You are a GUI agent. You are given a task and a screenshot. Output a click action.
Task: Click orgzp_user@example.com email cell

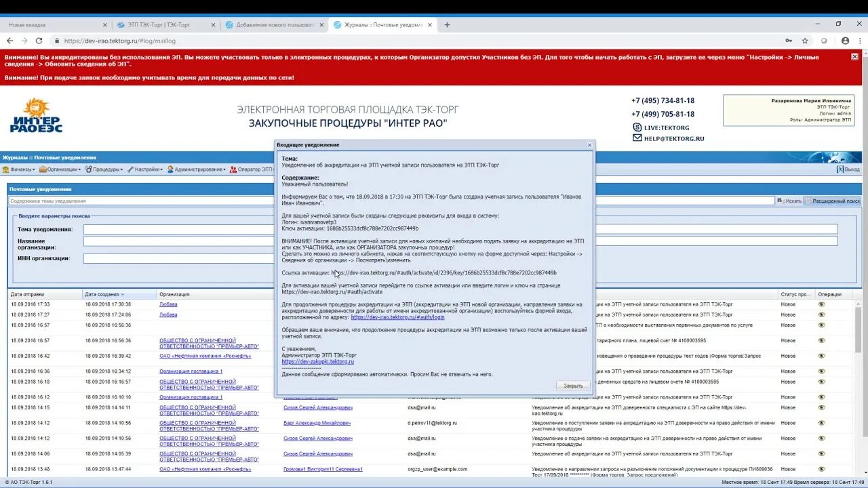click(x=437, y=469)
